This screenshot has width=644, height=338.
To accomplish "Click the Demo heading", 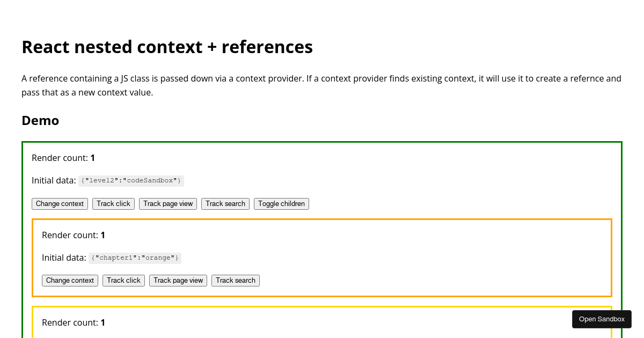I will (x=40, y=120).
